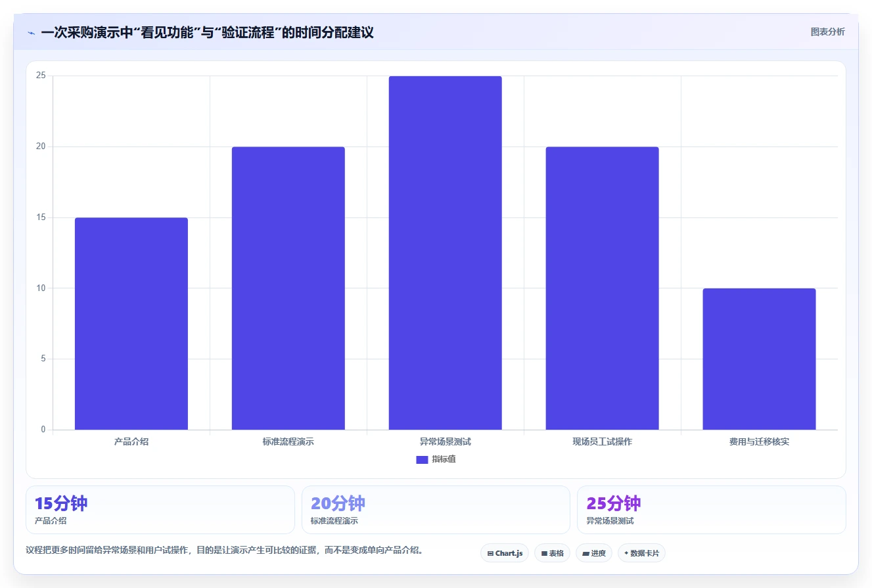Click the 异常场景测试 bar in chart
This screenshot has width=872, height=588.
coord(446,253)
